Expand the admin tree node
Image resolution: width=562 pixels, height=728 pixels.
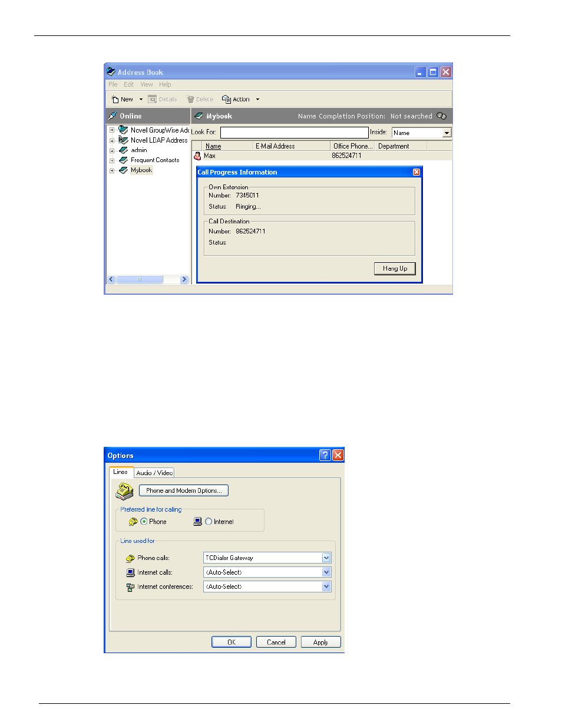click(112, 150)
